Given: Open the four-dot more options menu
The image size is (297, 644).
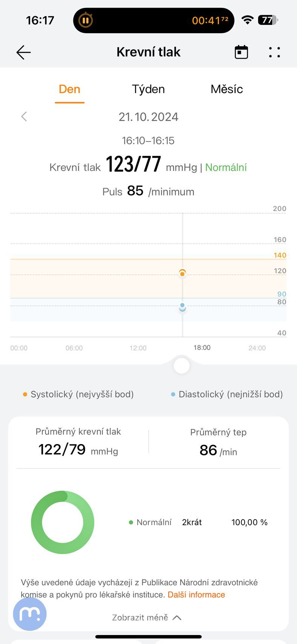Looking at the screenshot, I should pyautogui.click(x=274, y=52).
